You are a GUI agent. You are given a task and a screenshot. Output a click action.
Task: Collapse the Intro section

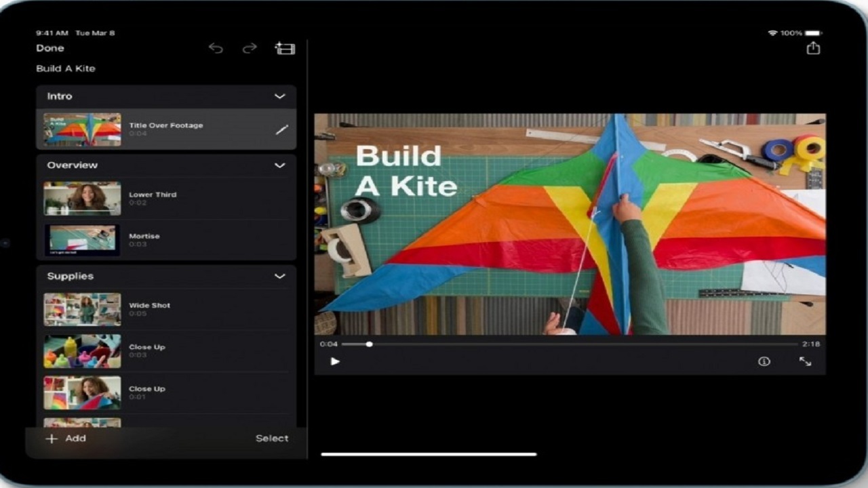pos(279,96)
